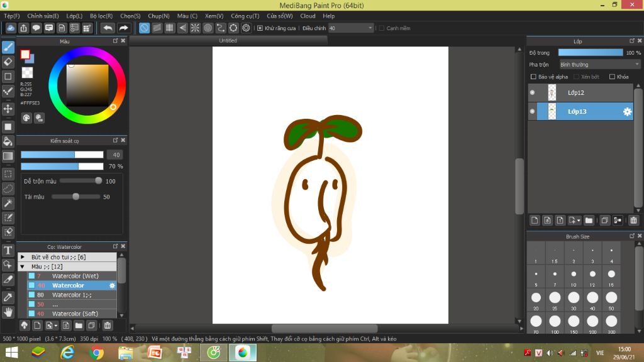This screenshot has width=644, height=362.
Task: Check the Xén bớt option
Action: pyautogui.click(x=576, y=77)
